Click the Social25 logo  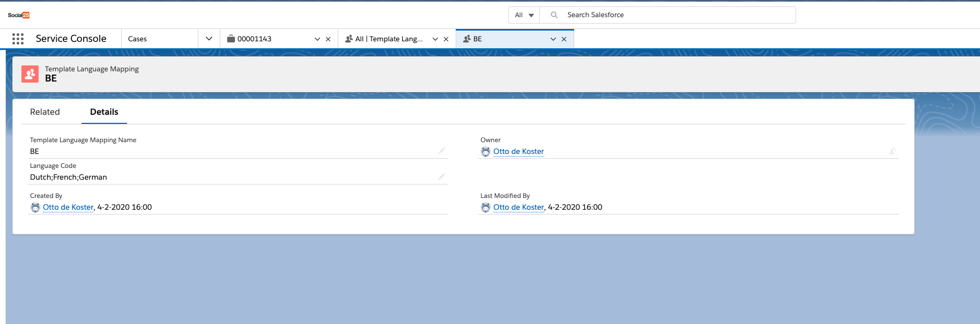click(19, 15)
